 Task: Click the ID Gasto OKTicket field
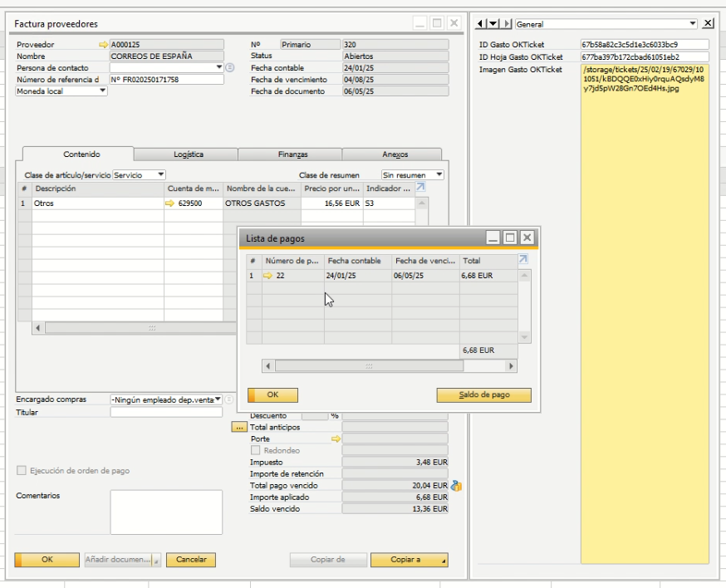tap(645, 45)
